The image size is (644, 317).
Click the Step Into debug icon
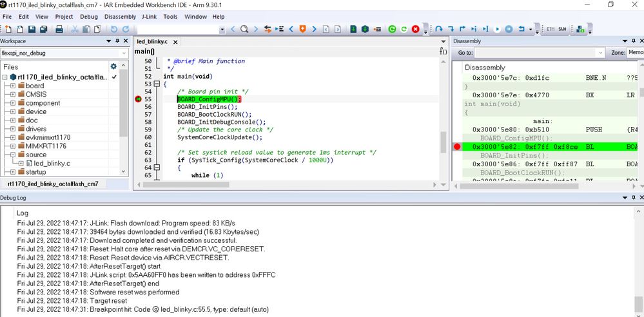(451, 29)
